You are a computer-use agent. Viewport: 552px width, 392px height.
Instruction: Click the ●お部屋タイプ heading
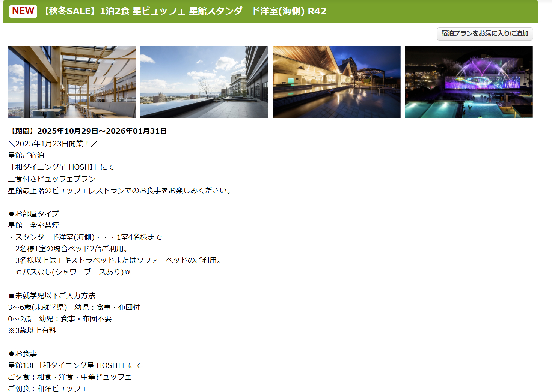tap(33, 213)
